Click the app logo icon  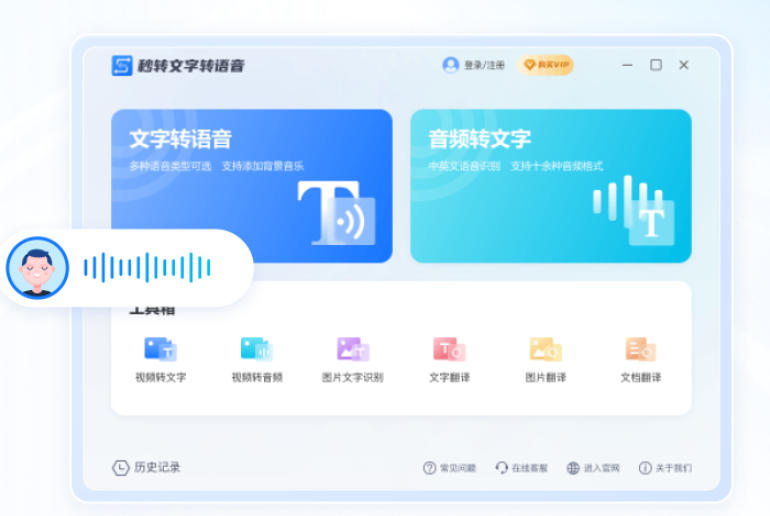[x=122, y=65]
